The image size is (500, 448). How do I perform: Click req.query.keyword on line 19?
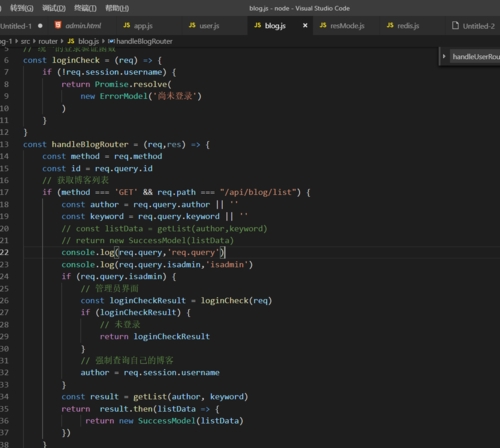coord(179,217)
